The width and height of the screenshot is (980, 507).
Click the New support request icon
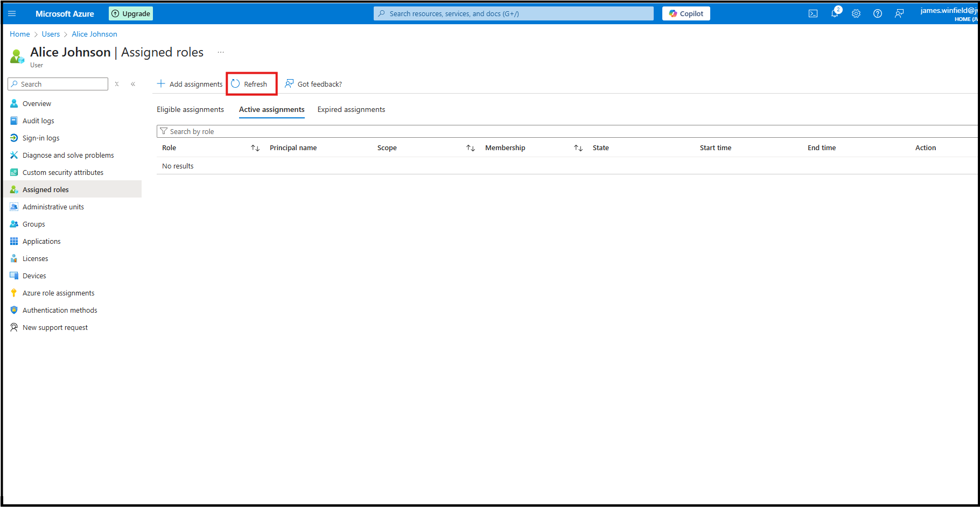(x=14, y=327)
